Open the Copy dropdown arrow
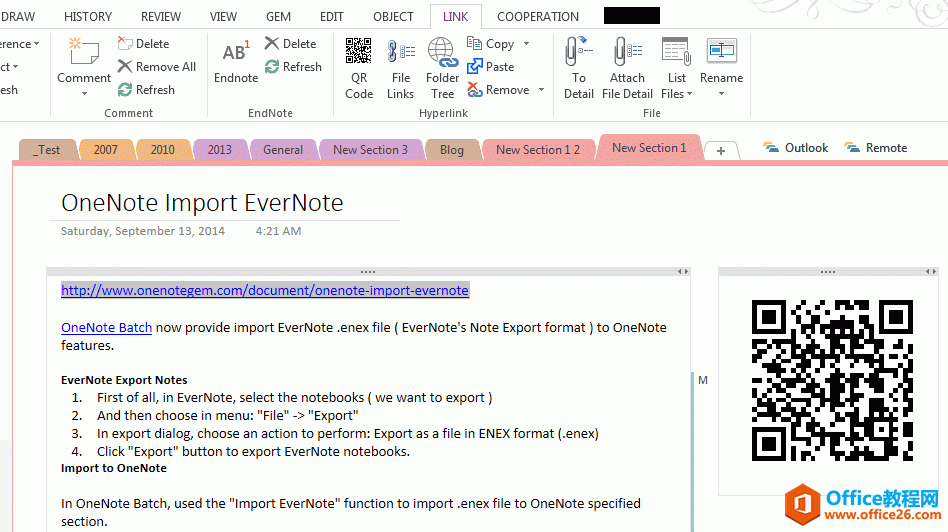948x532 pixels. point(527,44)
